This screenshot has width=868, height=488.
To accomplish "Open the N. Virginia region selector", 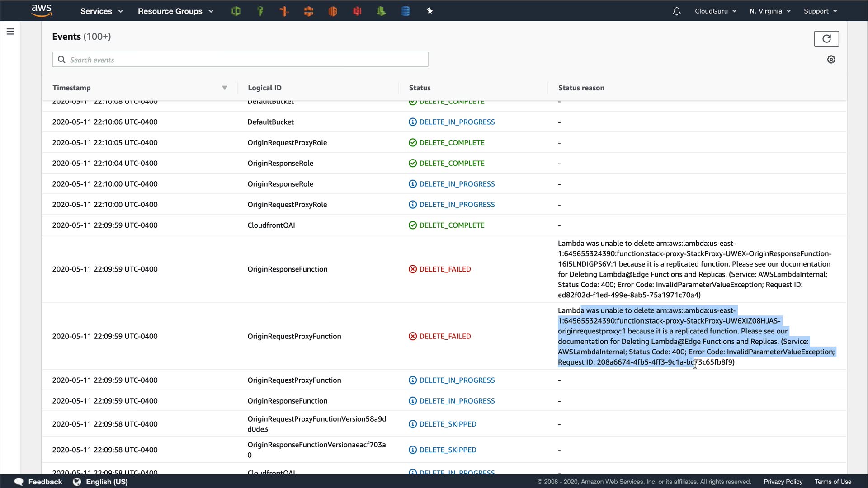I will pyautogui.click(x=769, y=11).
